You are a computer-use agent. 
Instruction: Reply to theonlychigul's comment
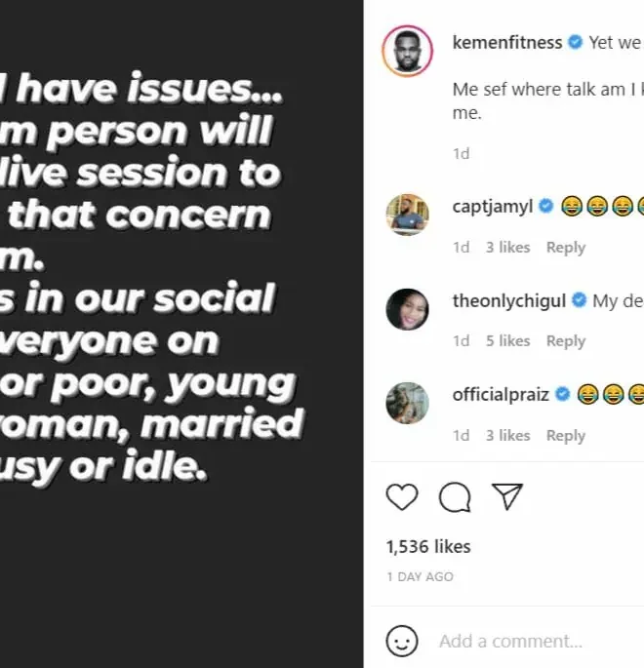[566, 341]
